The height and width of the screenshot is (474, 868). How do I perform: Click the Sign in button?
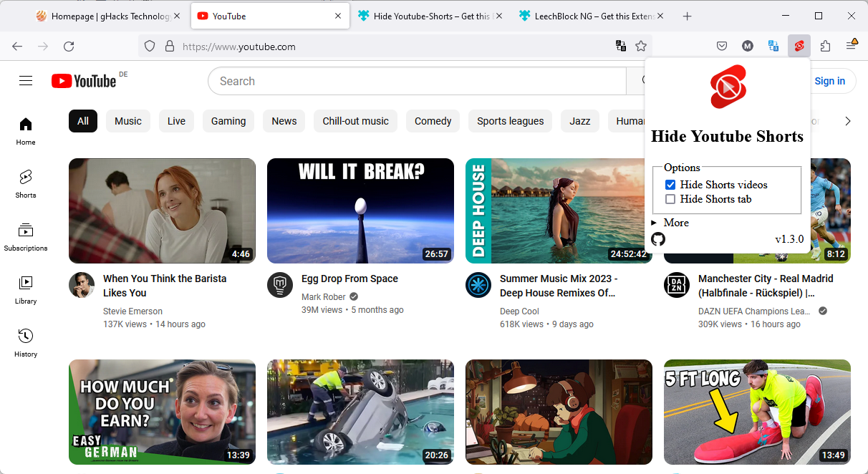coord(830,80)
